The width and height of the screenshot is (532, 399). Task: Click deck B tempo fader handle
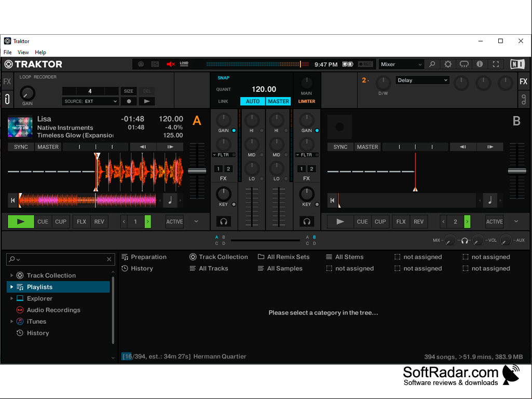pyautogui.click(x=517, y=171)
